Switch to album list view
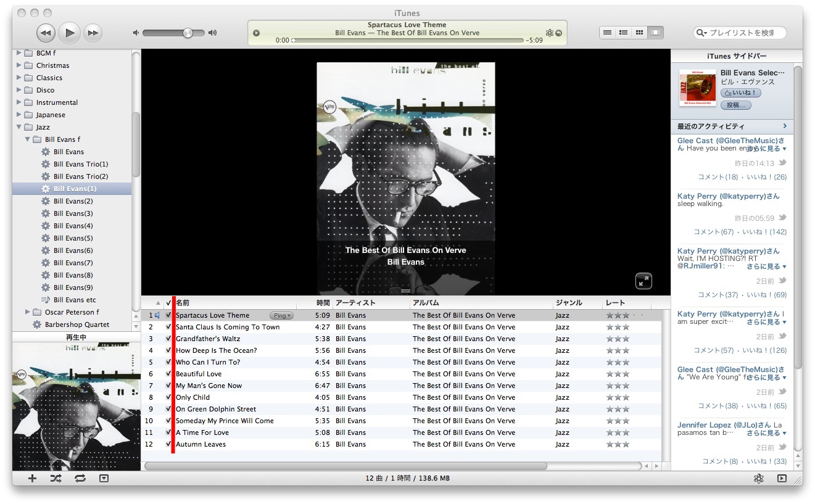815x504 pixels. [x=624, y=33]
